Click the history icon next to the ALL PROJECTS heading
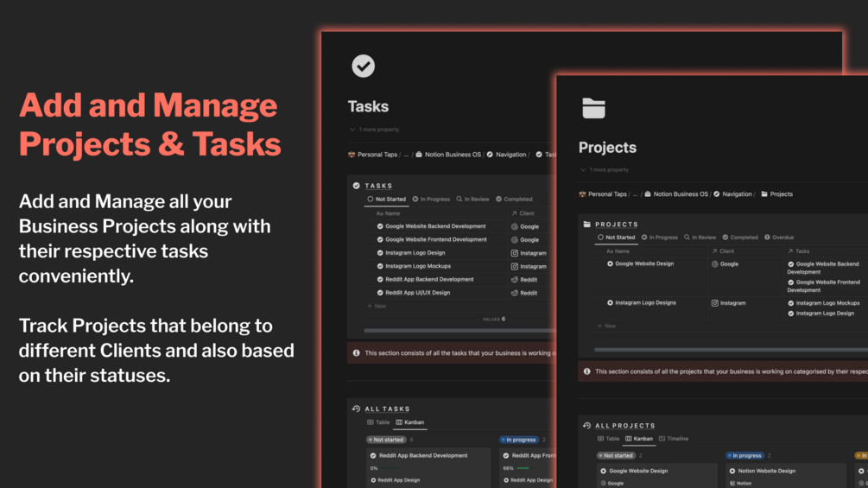Image resolution: width=868 pixels, height=488 pixels. 586,426
